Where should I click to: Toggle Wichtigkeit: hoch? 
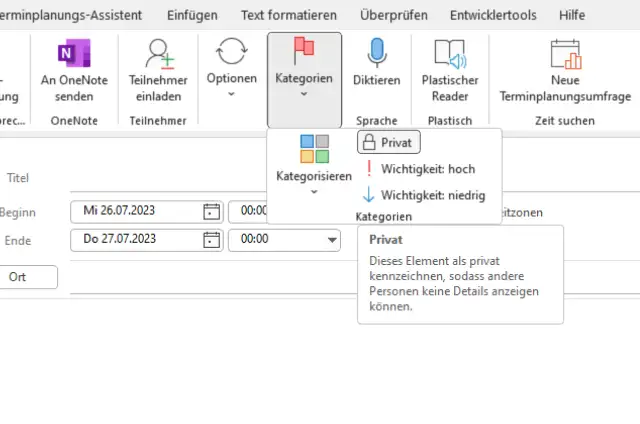pos(419,169)
